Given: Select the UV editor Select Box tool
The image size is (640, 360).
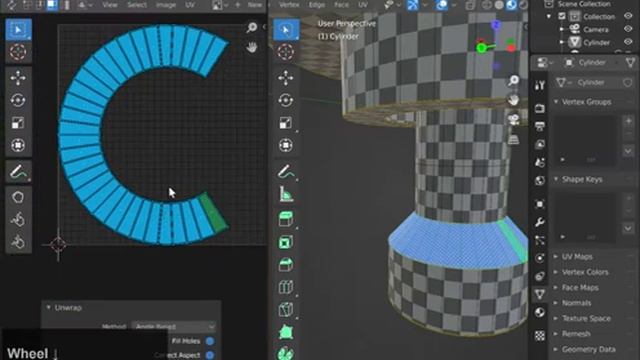Looking at the screenshot, I should (18, 29).
